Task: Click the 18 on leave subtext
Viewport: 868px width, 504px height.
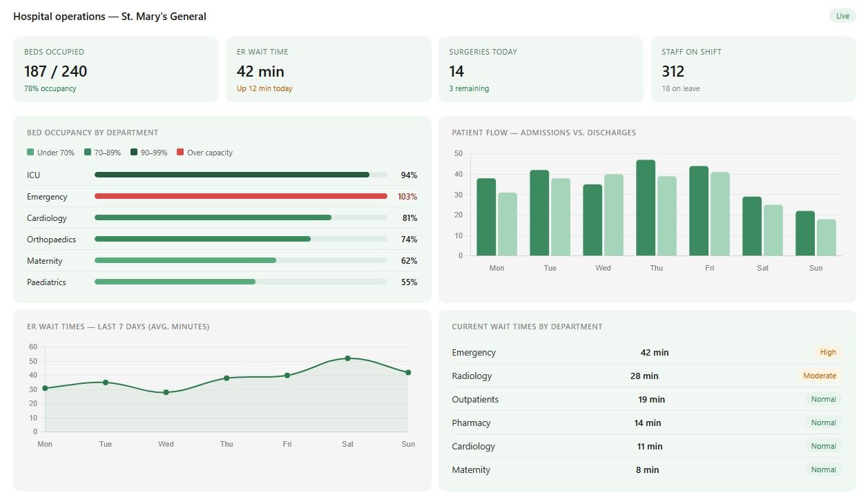Action: [681, 88]
